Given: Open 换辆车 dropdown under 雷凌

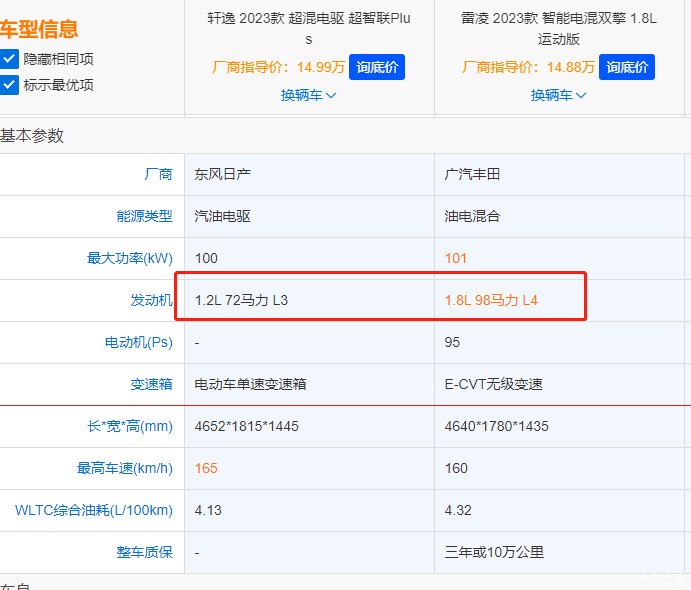Looking at the screenshot, I should 558,95.
